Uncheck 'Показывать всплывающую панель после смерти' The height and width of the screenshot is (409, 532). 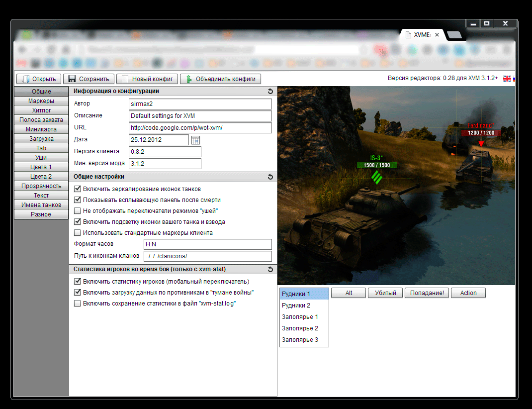pyautogui.click(x=78, y=200)
